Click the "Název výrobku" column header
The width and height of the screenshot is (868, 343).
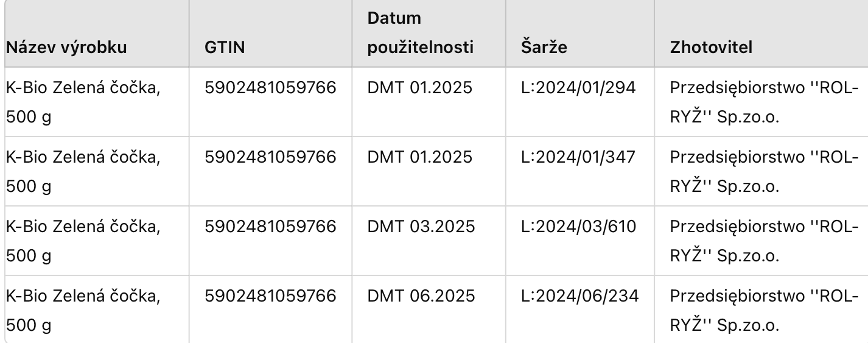(67, 48)
